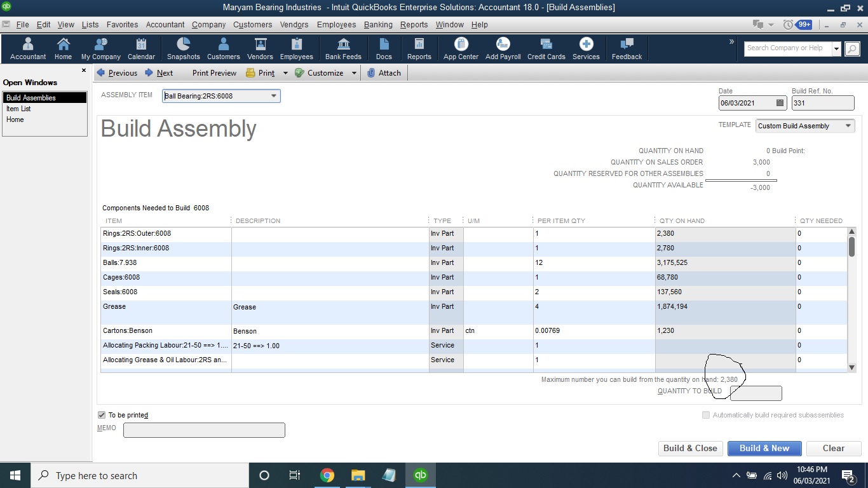Screen dimensions: 868x488
Task: Click the Build & Close button
Action: click(690, 448)
